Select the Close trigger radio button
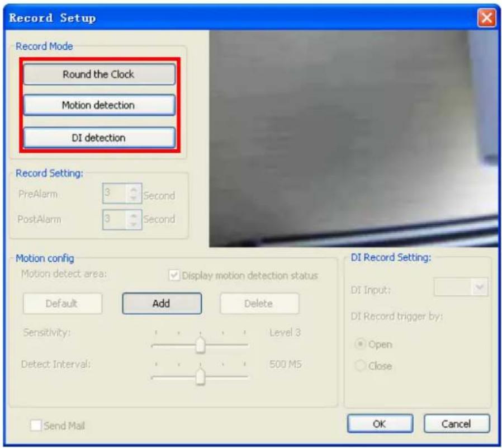This screenshot has width=502, height=448. (360, 365)
